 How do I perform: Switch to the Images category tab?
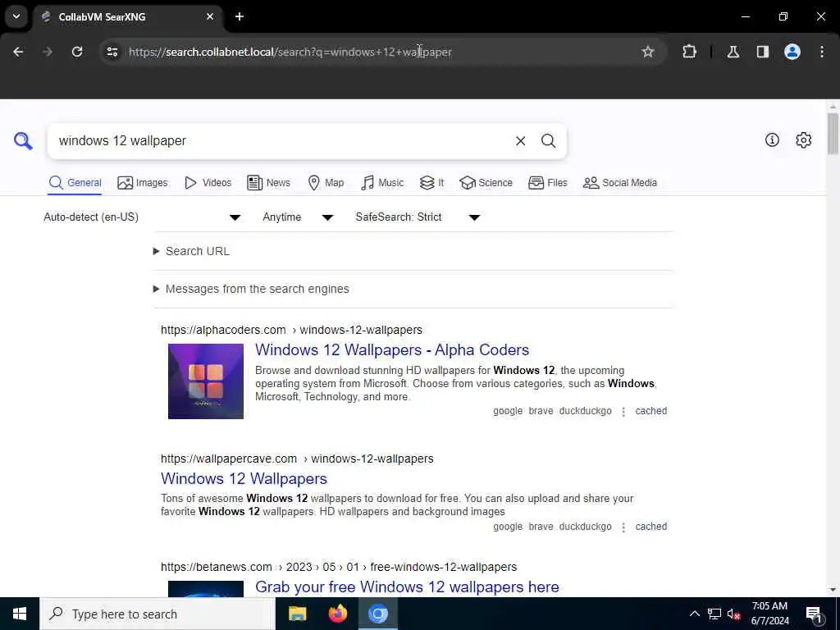point(143,183)
